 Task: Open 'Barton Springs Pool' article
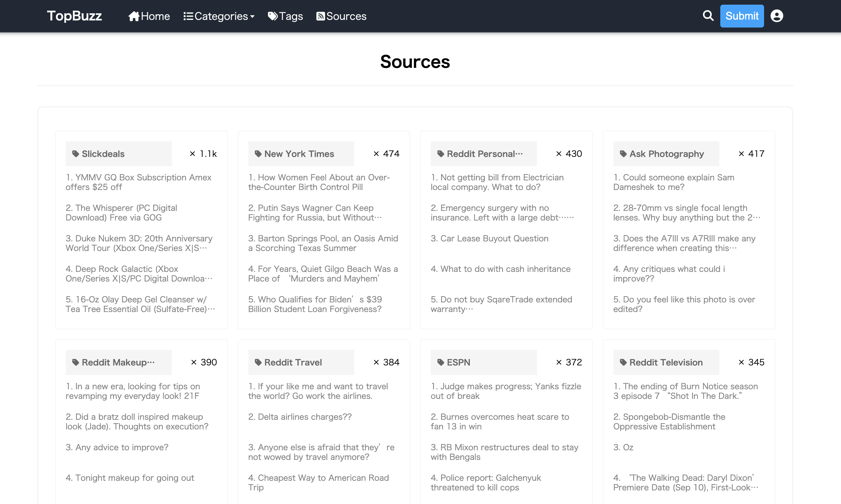[x=323, y=243]
